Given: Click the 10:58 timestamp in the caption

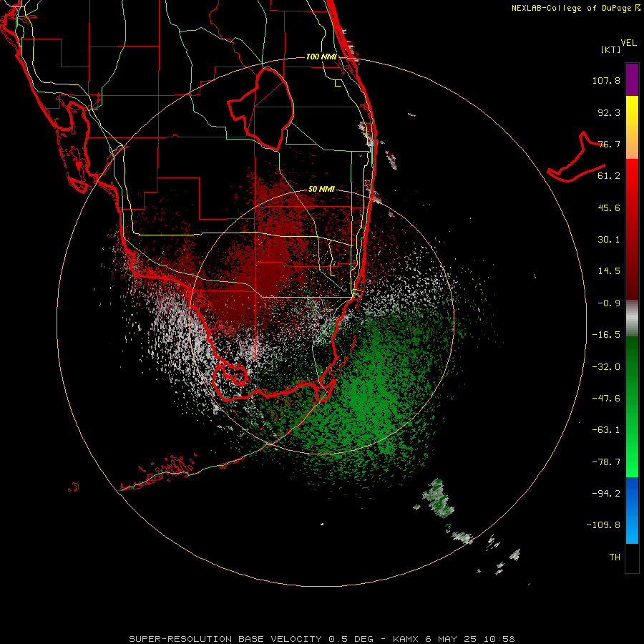Looking at the screenshot, I should pos(499,639).
